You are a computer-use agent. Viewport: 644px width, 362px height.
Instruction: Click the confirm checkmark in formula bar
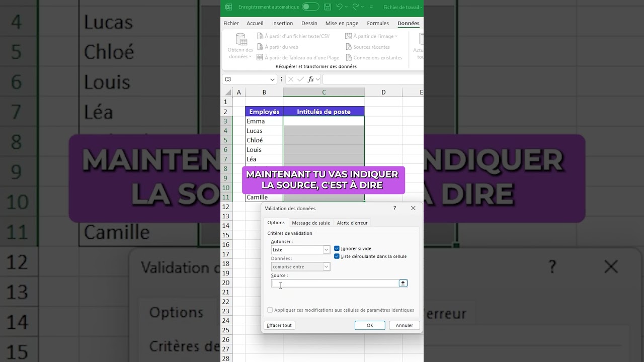[301, 79]
